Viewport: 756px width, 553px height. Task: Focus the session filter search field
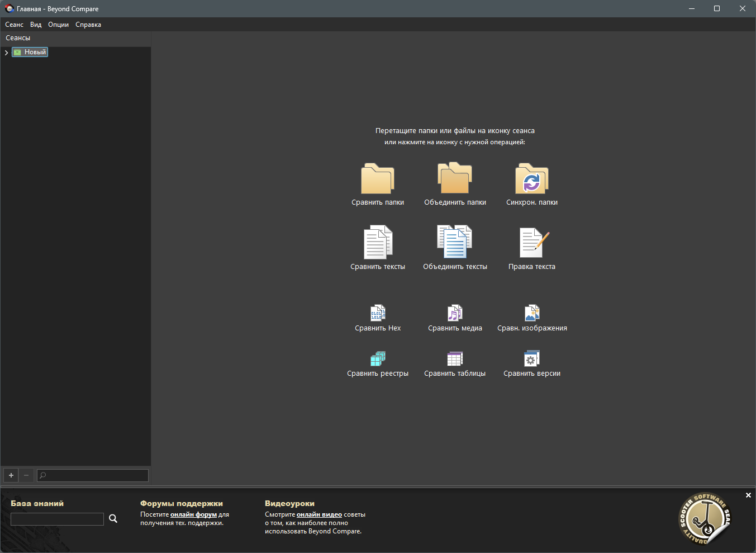pos(93,475)
